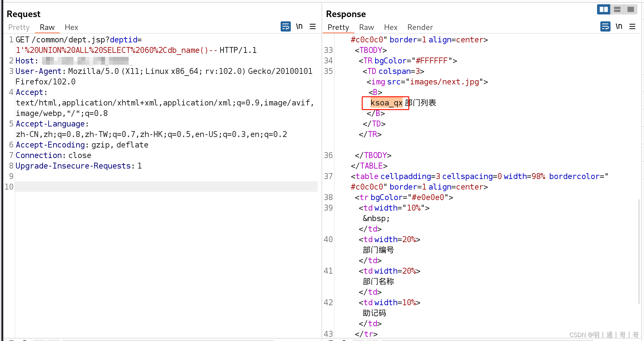Click the \n icon in the Response panel
Image resolution: width=644 pixels, height=341 pixels.
pos(619,26)
